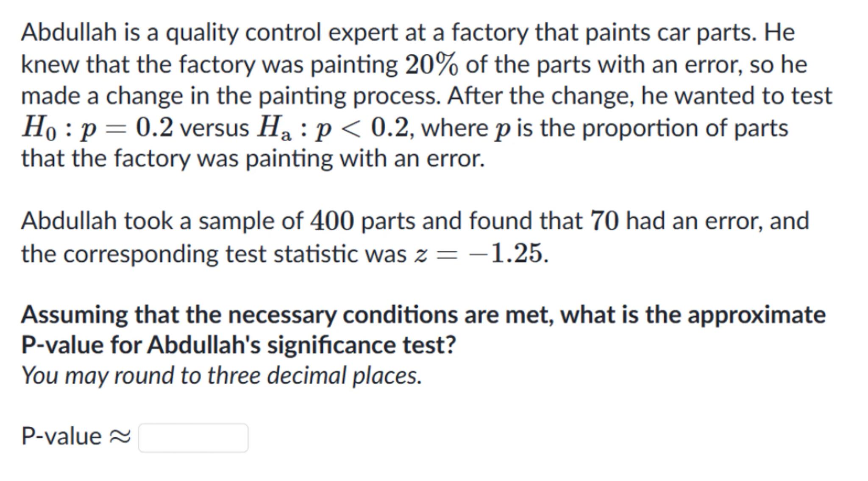868x481 pixels.
Task: Click the italic variable z before the equals sign
Action: pos(420,254)
